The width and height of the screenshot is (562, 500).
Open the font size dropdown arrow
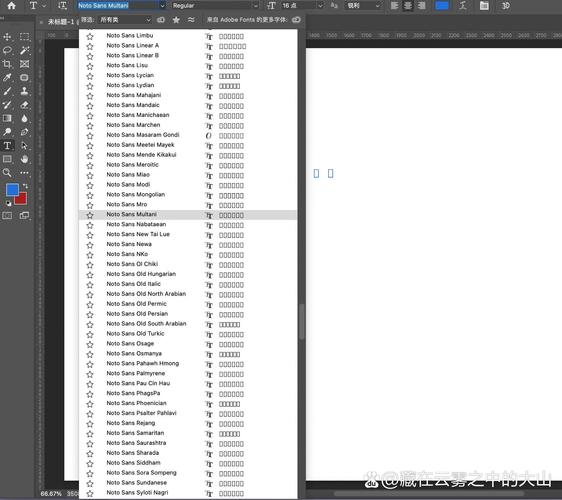(320, 6)
